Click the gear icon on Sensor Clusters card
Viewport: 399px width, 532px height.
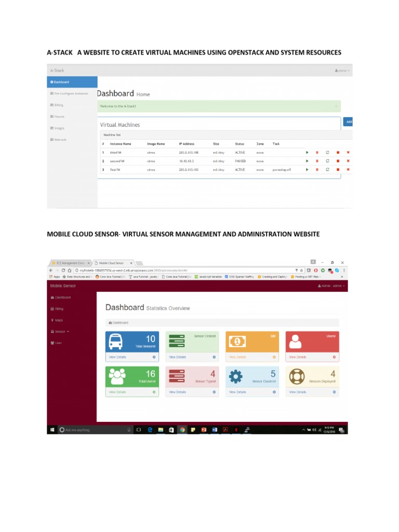(x=236, y=377)
